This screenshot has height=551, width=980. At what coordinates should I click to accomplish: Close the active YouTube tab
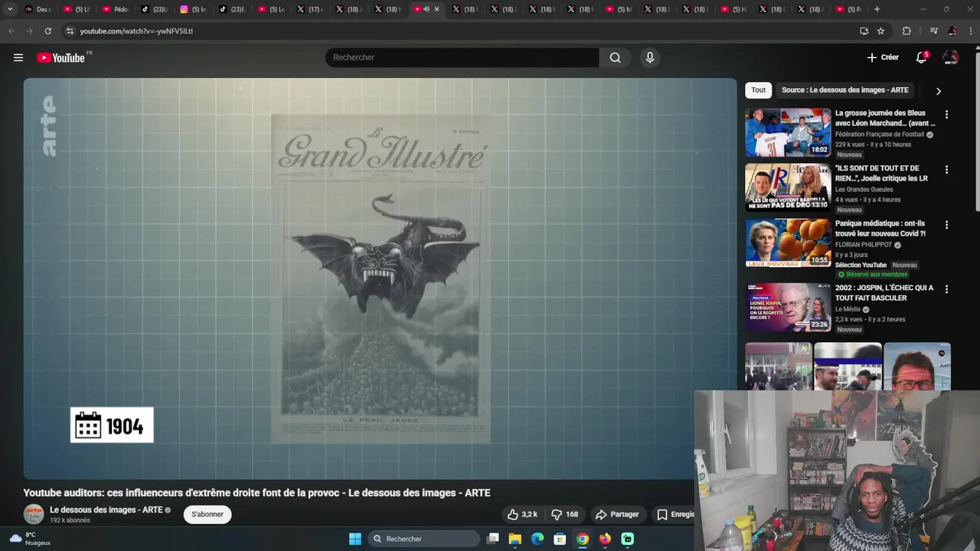[x=436, y=9]
